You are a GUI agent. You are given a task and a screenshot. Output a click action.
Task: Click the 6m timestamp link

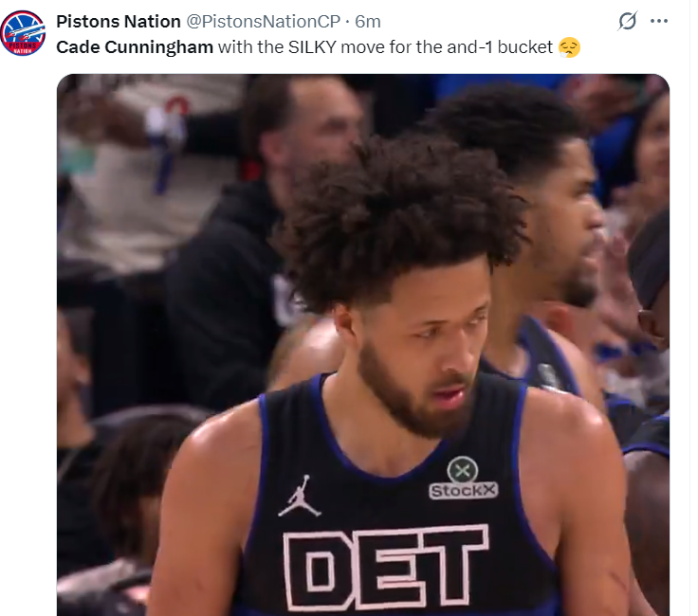[x=368, y=22]
